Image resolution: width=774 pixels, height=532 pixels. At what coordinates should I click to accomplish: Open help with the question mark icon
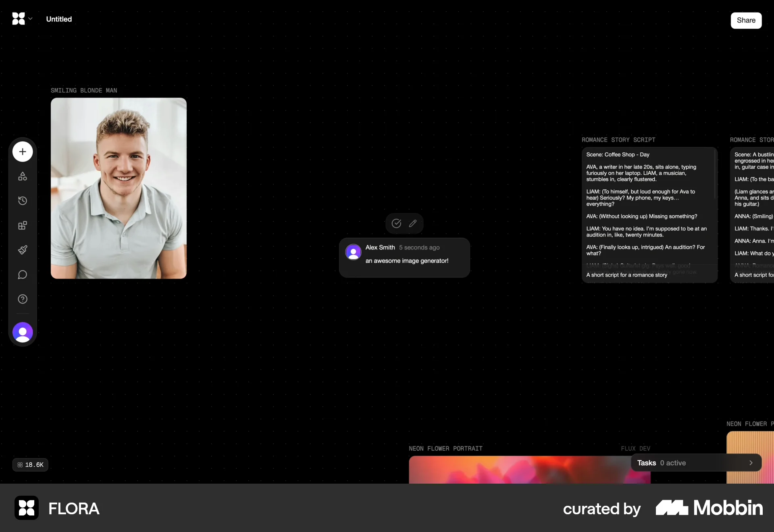[x=23, y=299]
